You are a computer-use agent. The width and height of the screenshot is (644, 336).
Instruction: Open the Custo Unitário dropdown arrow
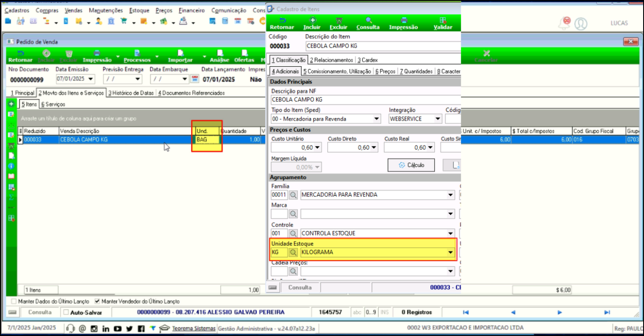[318, 148]
